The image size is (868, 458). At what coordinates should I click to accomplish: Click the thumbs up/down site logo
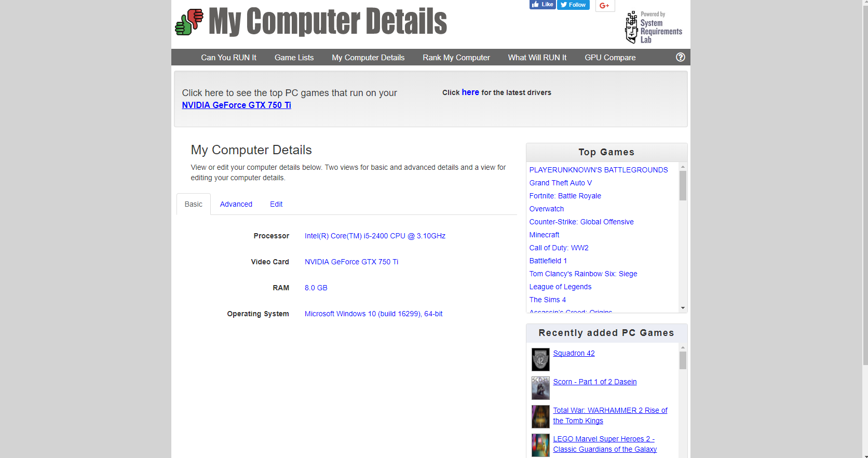click(189, 22)
